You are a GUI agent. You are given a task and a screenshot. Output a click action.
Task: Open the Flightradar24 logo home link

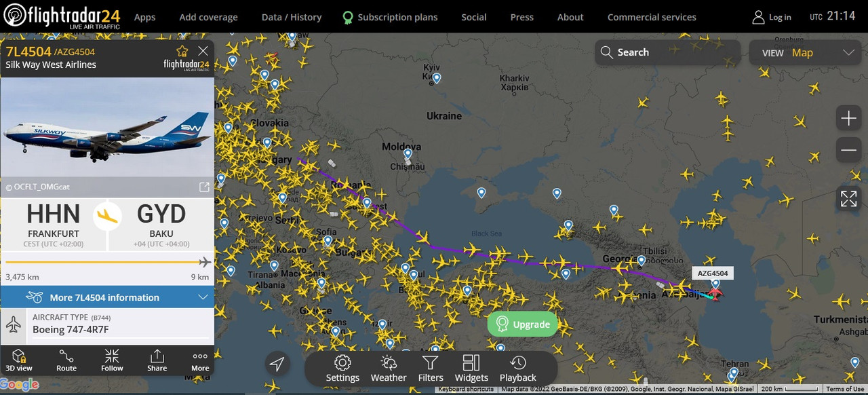(62, 16)
